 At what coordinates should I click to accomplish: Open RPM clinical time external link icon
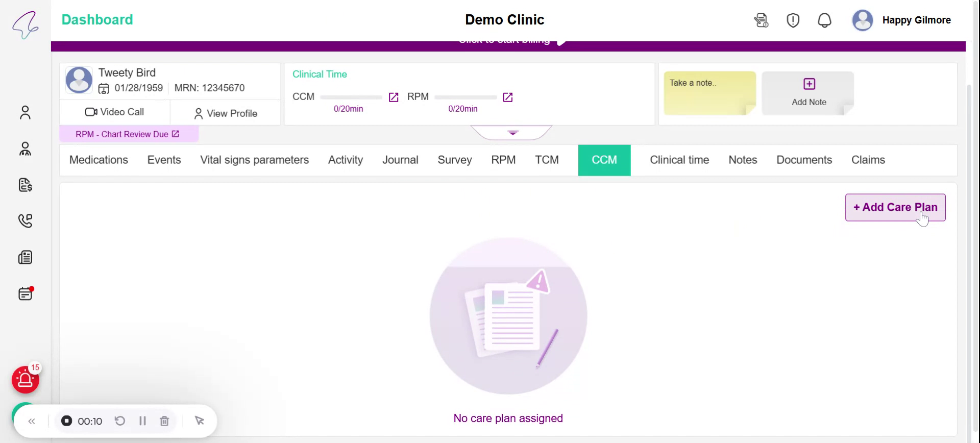coord(508,97)
